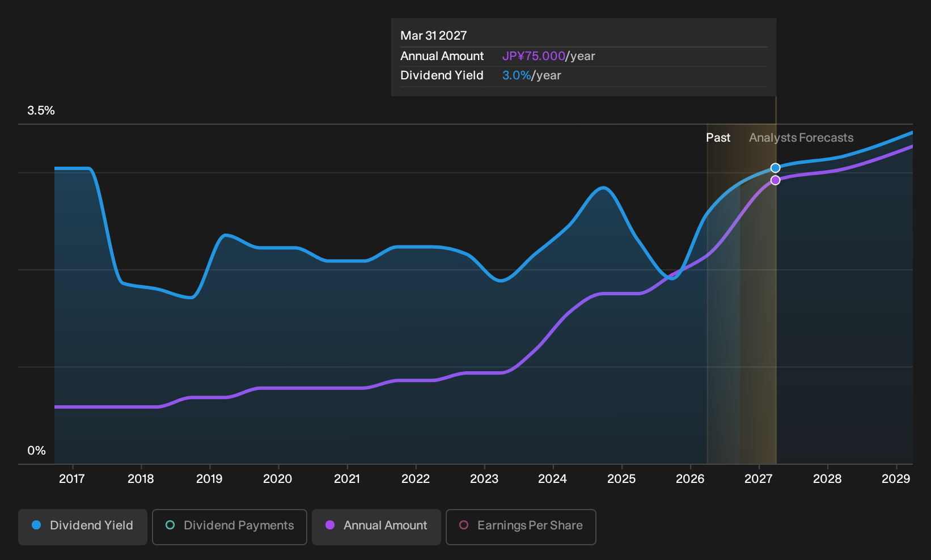Click the 2017 x-axis label

[72, 479]
